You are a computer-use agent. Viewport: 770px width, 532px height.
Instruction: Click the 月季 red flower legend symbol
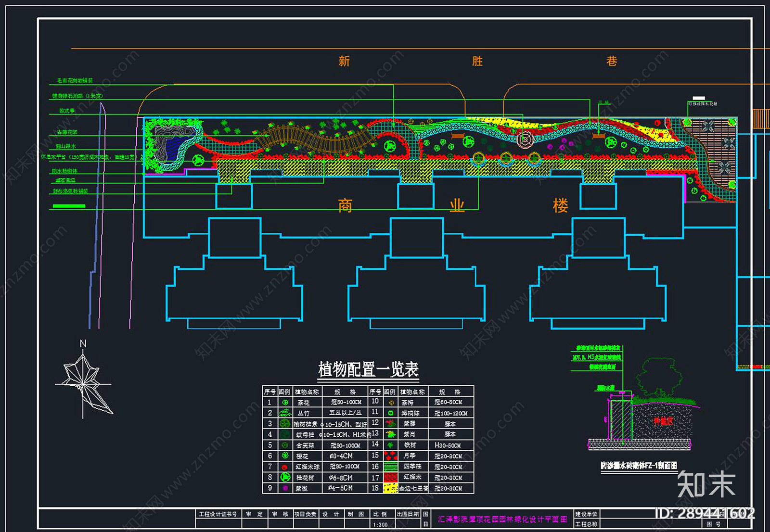tap(390, 456)
